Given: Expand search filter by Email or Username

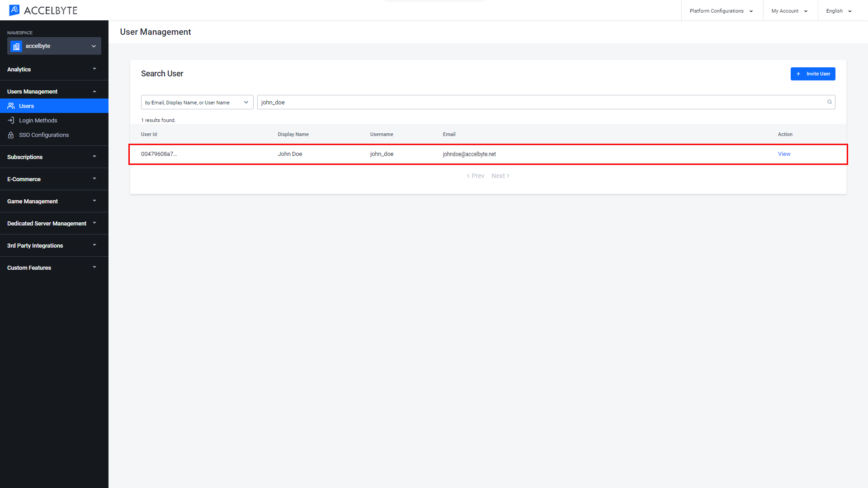Looking at the screenshot, I should tap(196, 102).
